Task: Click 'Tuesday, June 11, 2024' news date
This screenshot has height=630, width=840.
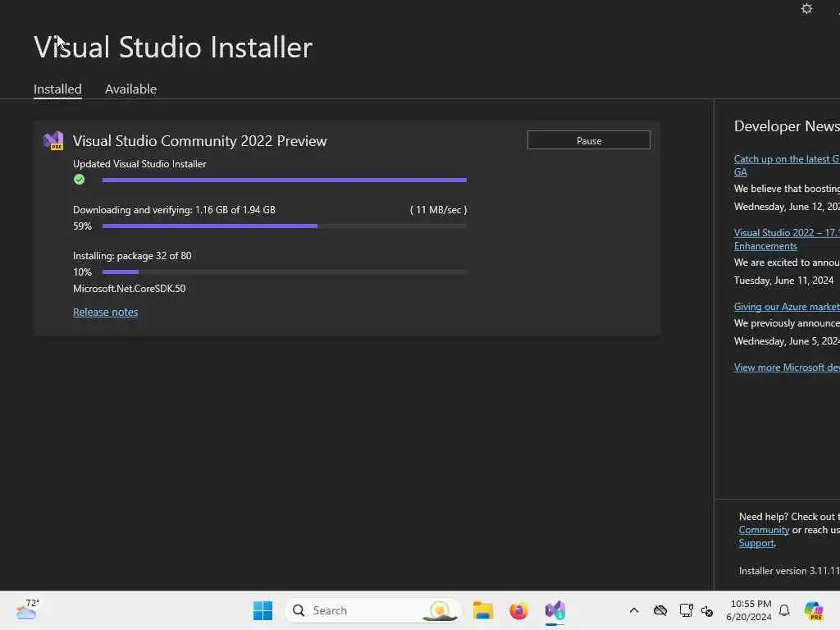Action: click(x=783, y=281)
